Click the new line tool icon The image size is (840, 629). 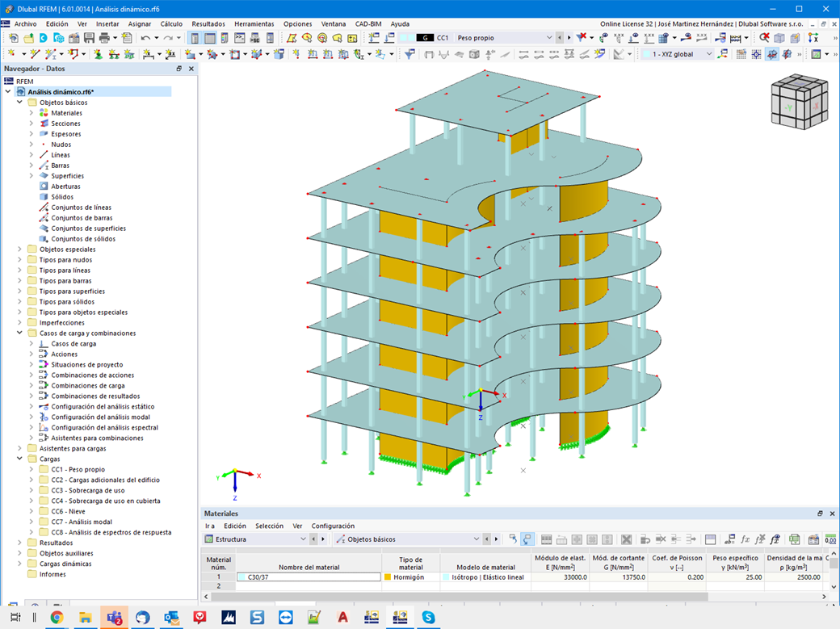tap(35, 54)
